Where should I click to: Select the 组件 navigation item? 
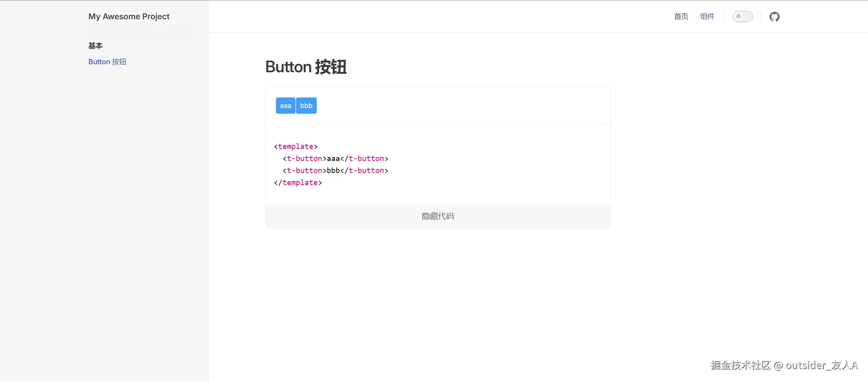707,16
